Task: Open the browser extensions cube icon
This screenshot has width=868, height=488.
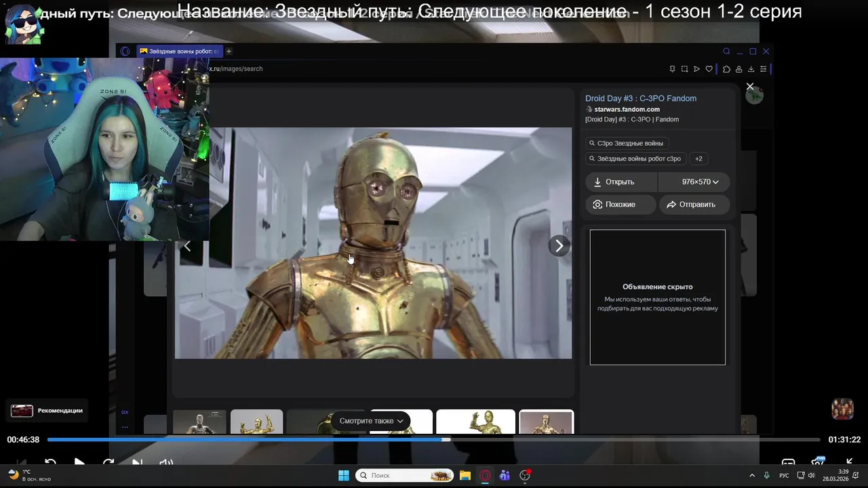Action: point(726,69)
